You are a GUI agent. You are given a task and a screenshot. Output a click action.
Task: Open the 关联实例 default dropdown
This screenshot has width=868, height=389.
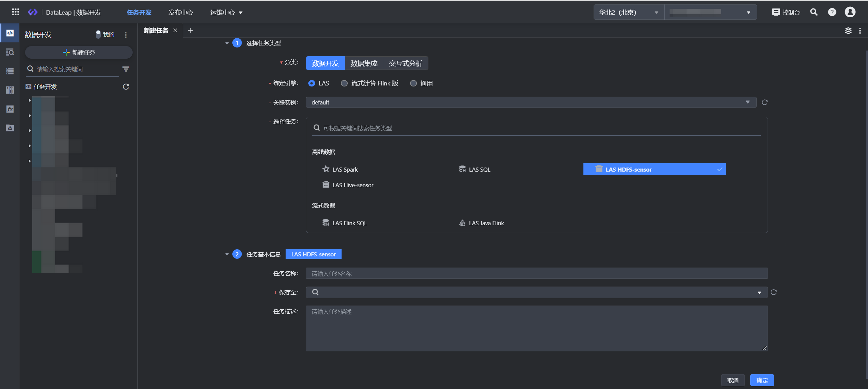pyautogui.click(x=531, y=102)
